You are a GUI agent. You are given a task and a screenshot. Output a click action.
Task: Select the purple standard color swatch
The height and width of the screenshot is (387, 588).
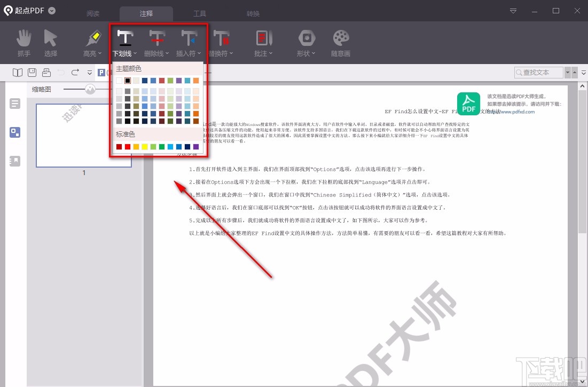tap(196, 146)
